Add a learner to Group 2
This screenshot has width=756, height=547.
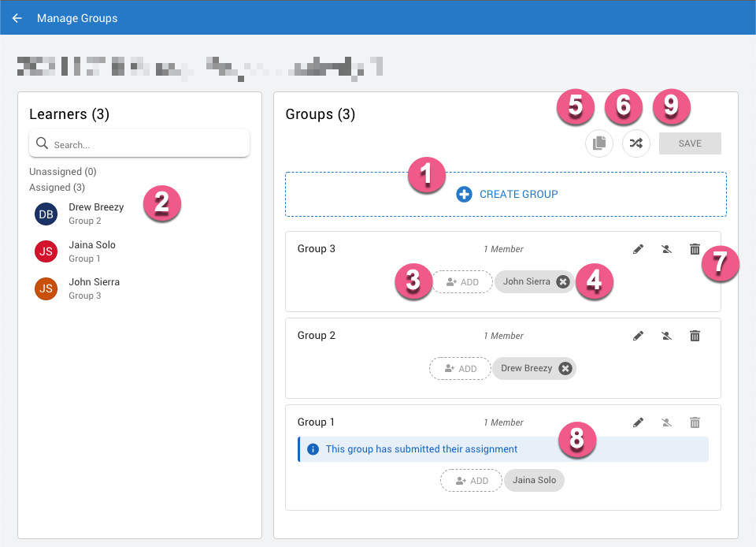460,368
